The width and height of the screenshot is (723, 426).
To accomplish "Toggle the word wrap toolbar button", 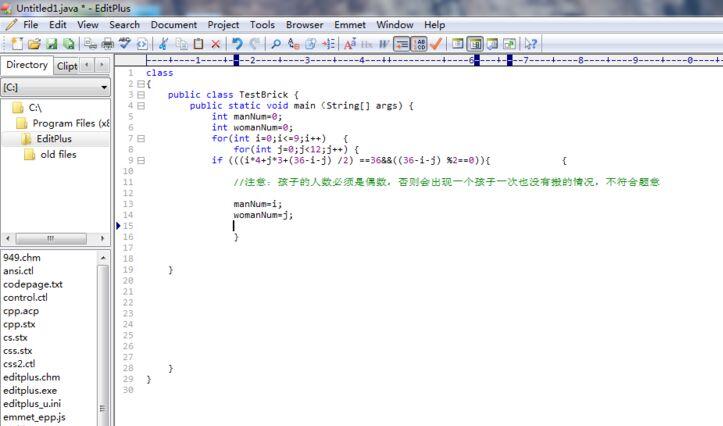I will [x=401, y=44].
